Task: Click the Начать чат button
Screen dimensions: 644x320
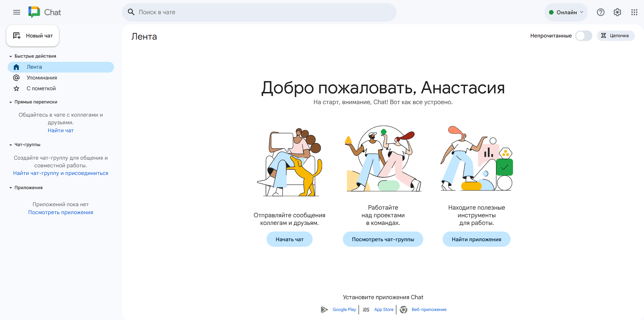Action: pyautogui.click(x=289, y=239)
